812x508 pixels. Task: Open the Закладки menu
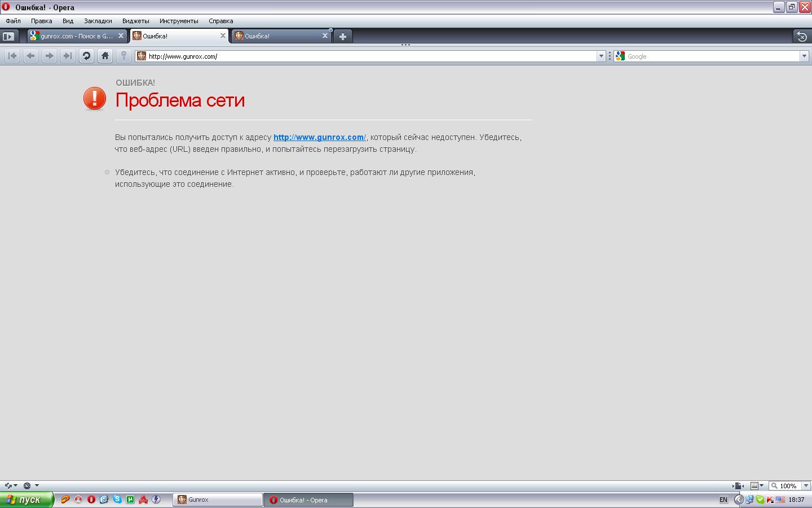(x=98, y=21)
